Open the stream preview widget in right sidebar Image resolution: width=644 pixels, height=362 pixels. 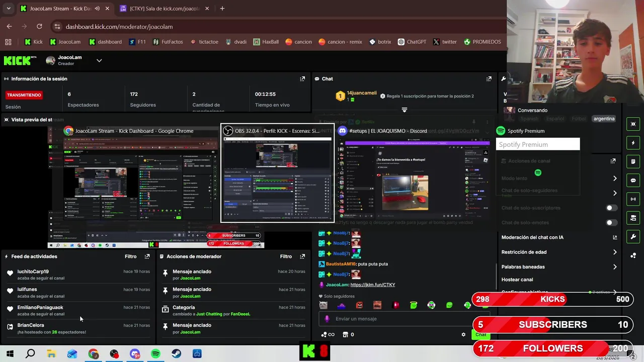(633, 124)
